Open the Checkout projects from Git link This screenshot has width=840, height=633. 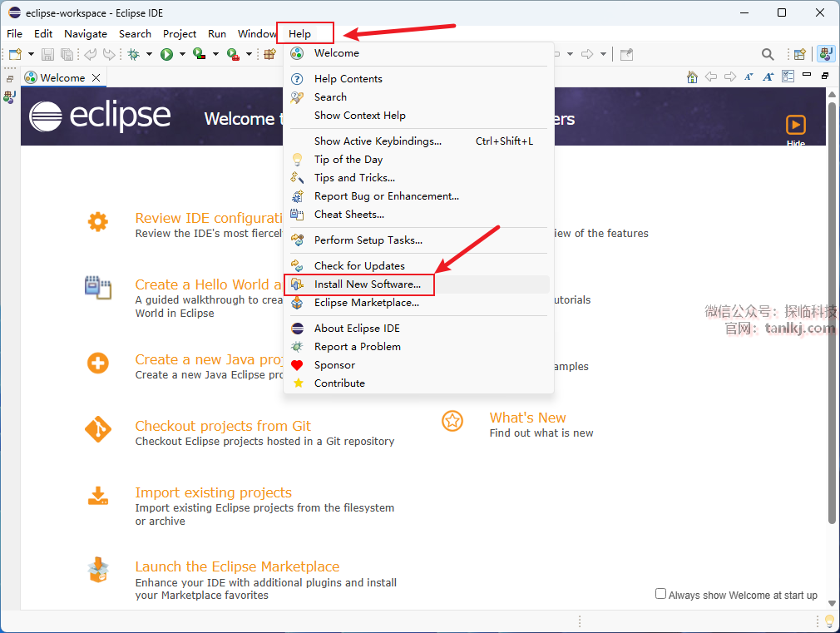pos(223,426)
